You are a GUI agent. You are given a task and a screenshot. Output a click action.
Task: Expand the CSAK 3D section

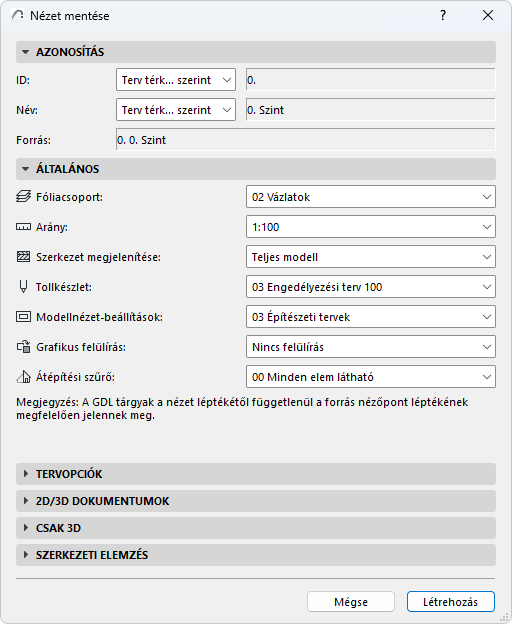click(x=256, y=528)
